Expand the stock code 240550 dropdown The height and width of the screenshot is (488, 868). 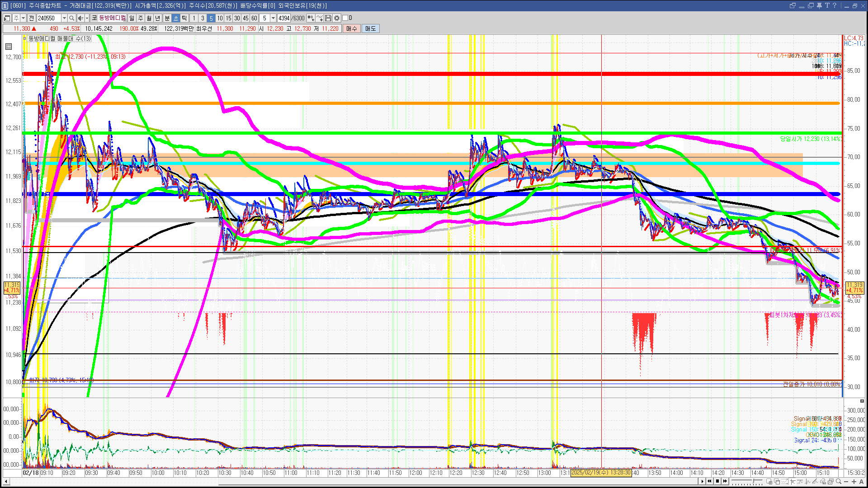tap(64, 18)
